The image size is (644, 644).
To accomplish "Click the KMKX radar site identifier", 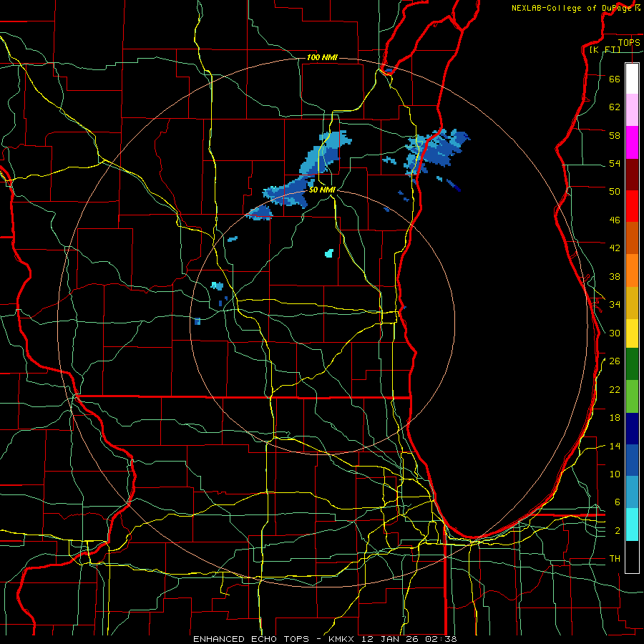I will point(343,639).
